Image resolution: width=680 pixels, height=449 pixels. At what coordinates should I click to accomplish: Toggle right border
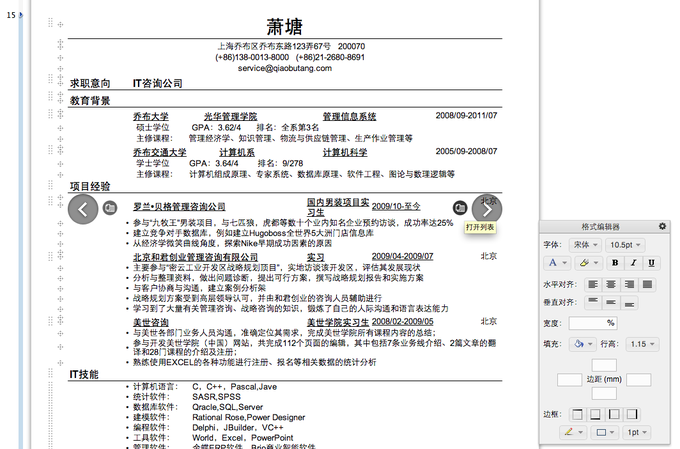tap(632, 414)
